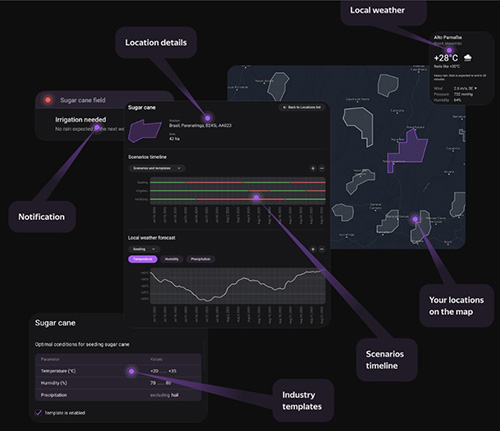Click the rain cloud icon next to +28°C

468,58
